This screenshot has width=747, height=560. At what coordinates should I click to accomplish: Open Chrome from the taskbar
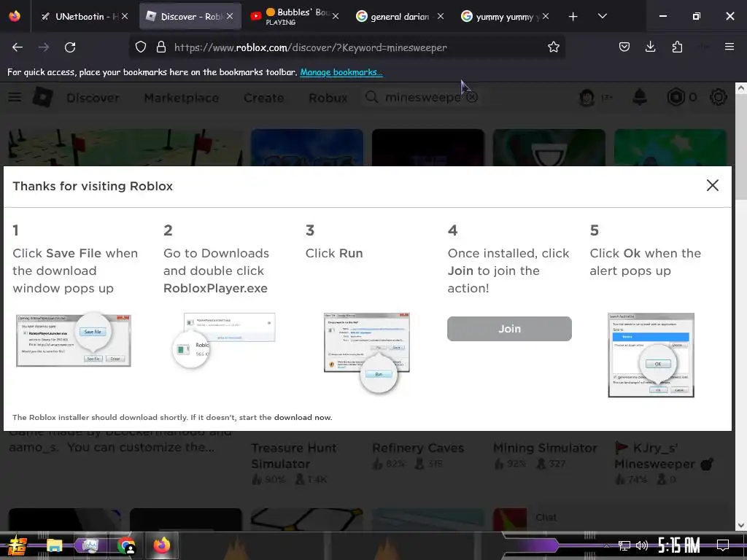click(x=126, y=545)
